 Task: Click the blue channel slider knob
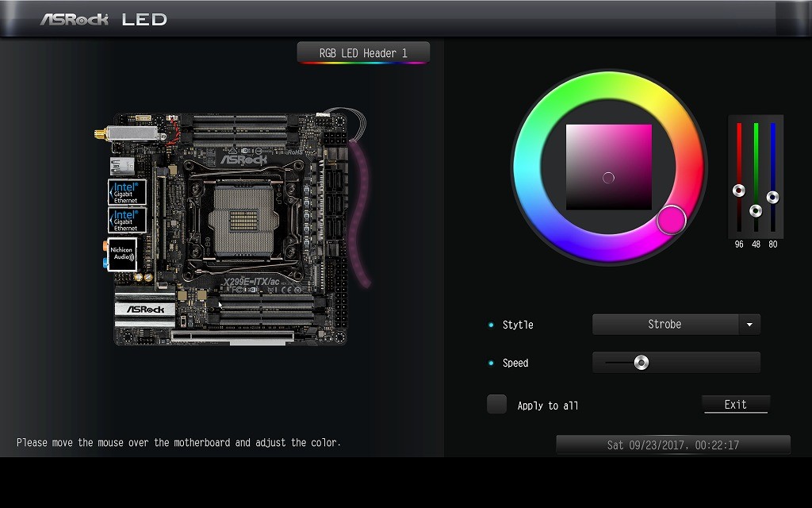772,198
